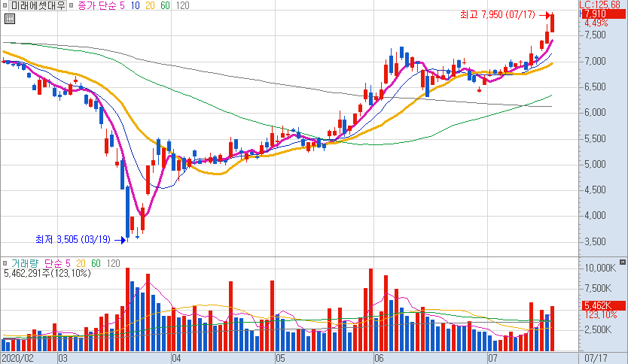Select the 미래에셋대우 stock name label
Viewport: 628px width, 364px height.
38,5
